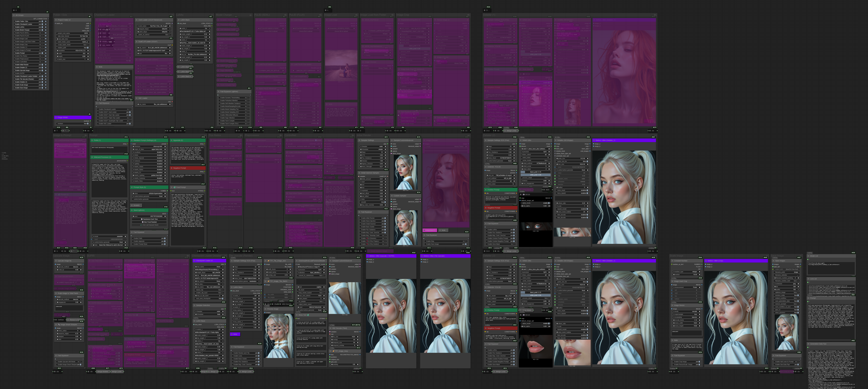The height and width of the screenshot is (389, 868).
Task: Toggle Enable Prefix in Prompt Fast Bypasser
Action: coord(165,238)
